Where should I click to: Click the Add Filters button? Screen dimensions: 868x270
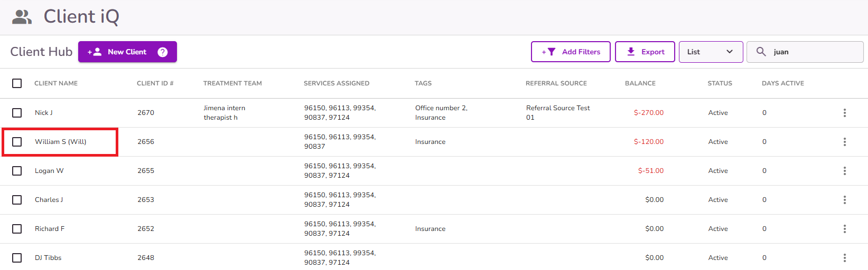(571, 52)
